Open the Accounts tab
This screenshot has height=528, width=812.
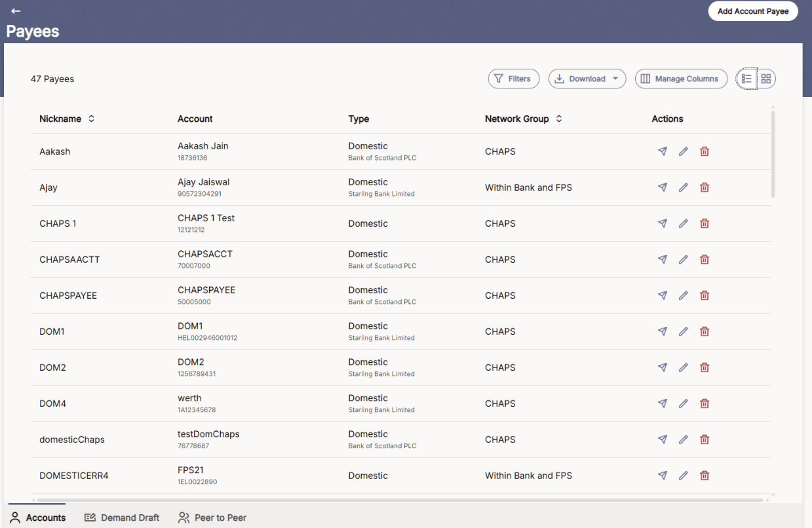(37, 517)
